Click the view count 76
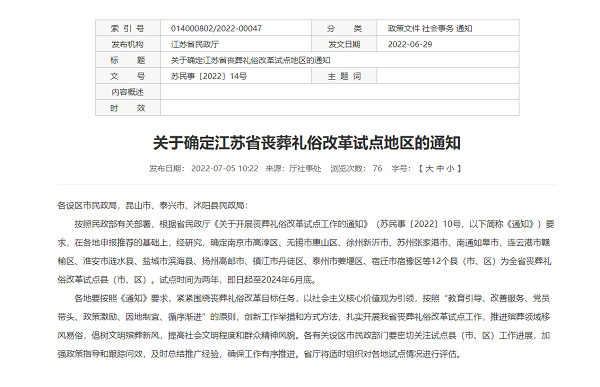The image size is (600, 387). 377,168
